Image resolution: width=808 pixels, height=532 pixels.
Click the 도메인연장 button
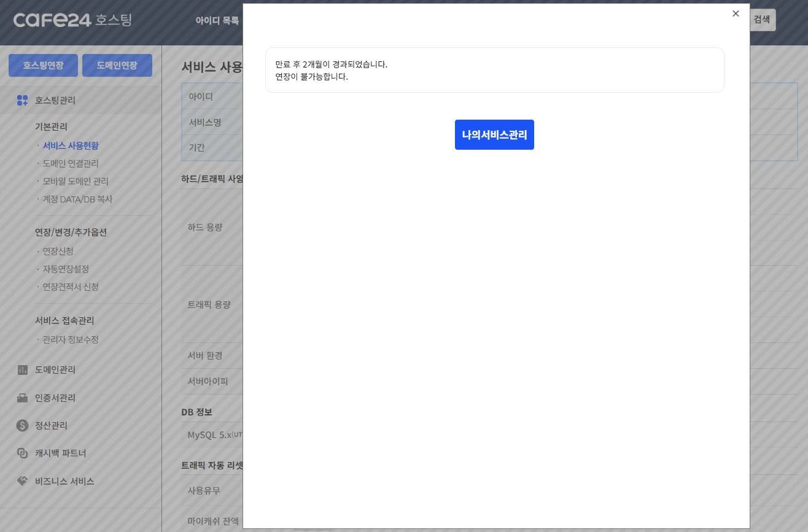pyautogui.click(x=117, y=65)
